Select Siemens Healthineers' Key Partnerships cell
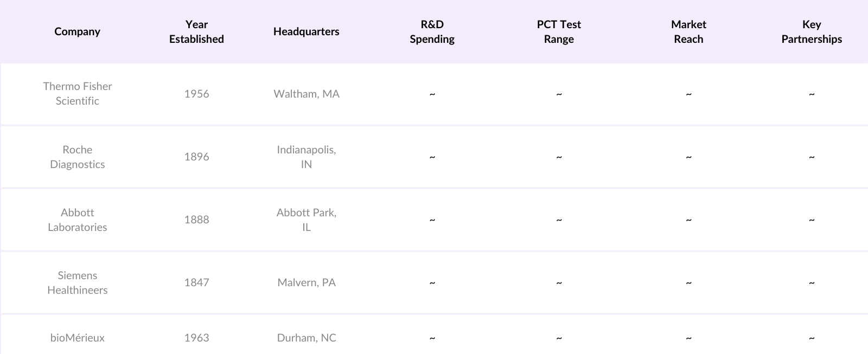This screenshot has height=354, width=868. pos(812,282)
